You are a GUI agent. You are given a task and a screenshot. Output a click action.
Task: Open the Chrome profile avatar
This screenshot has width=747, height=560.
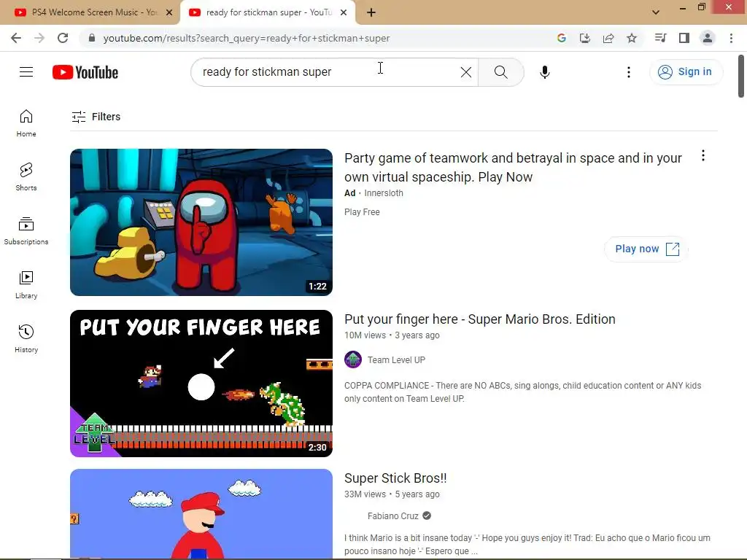pos(708,38)
